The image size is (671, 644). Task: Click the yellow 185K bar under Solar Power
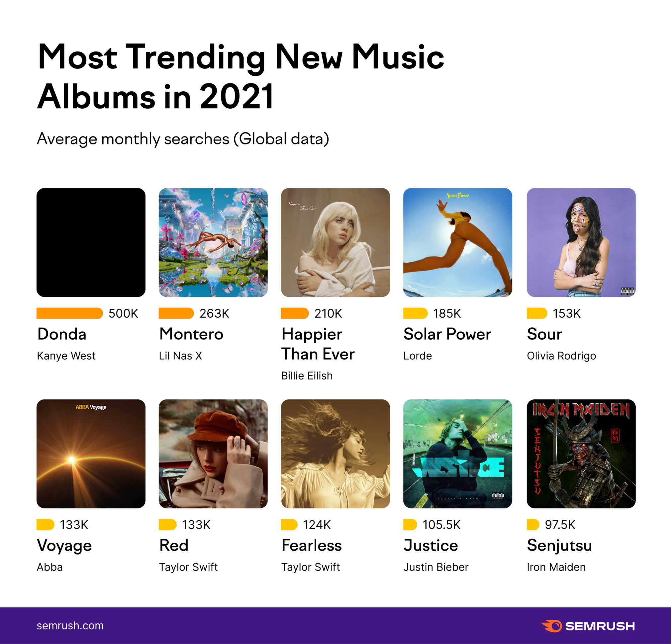click(415, 313)
